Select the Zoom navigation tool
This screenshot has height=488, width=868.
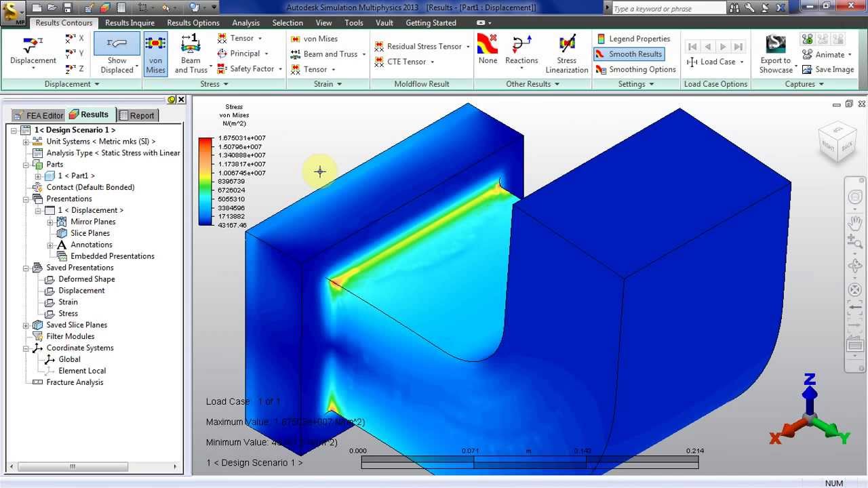[x=855, y=242]
